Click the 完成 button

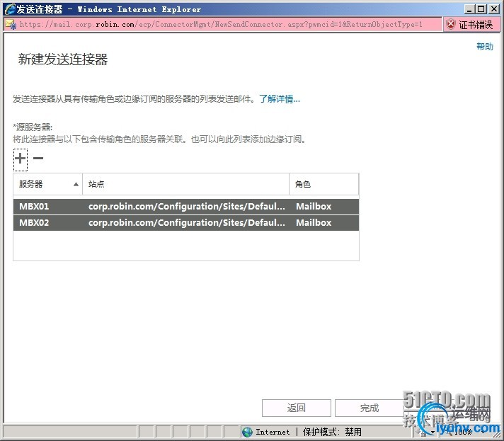tap(370, 408)
